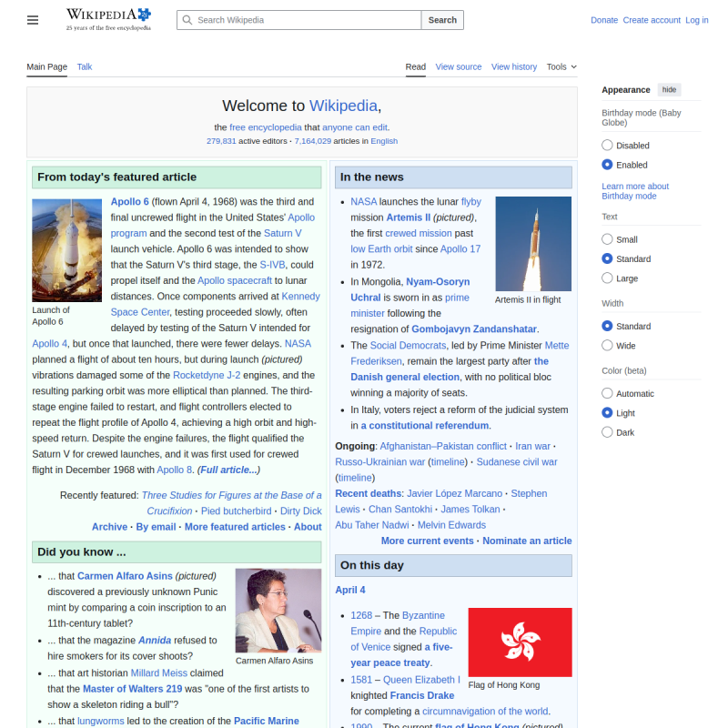Expand the Tools dropdown menu

561,66
